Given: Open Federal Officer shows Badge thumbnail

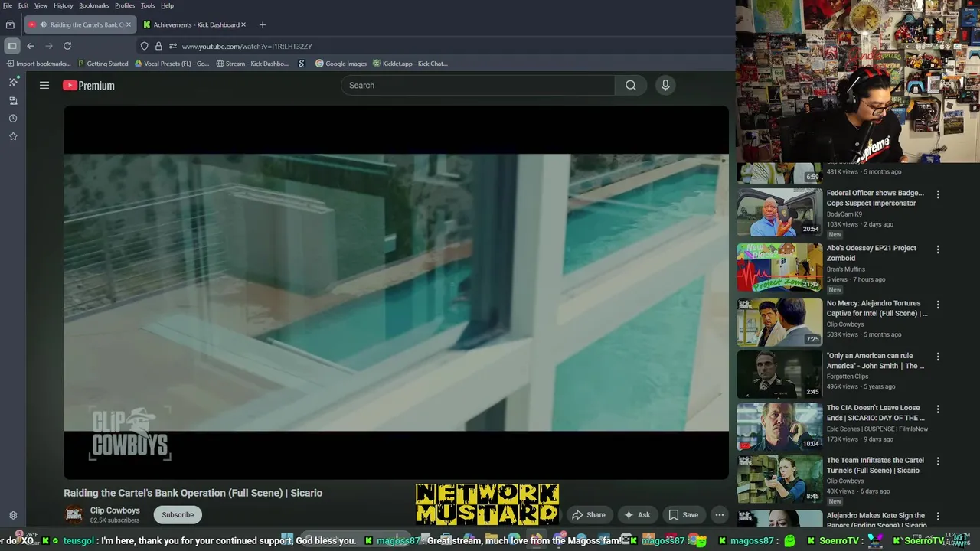Looking at the screenshot, I should pyautogui.click(x=779, y=213).
